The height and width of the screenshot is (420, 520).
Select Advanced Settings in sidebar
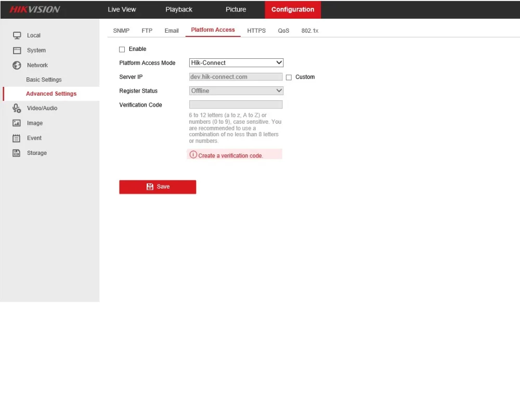51,94
